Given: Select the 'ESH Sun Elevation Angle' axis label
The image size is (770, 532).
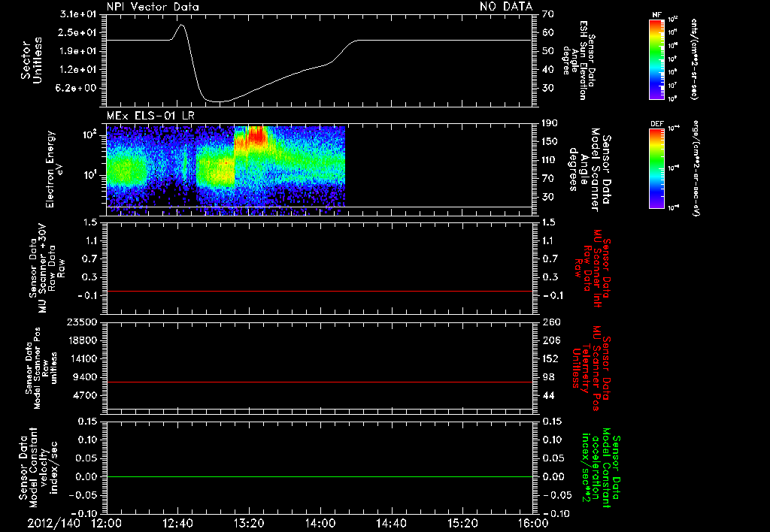Looking at the screenshot, I should pos(578,60).
